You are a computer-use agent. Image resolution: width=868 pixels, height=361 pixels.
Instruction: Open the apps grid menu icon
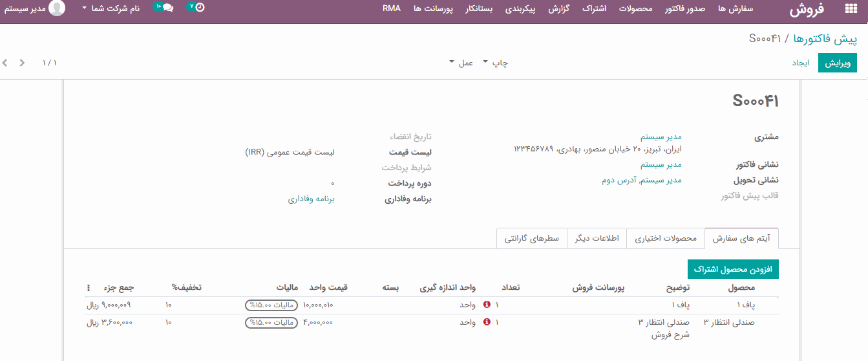pos(850,9)
